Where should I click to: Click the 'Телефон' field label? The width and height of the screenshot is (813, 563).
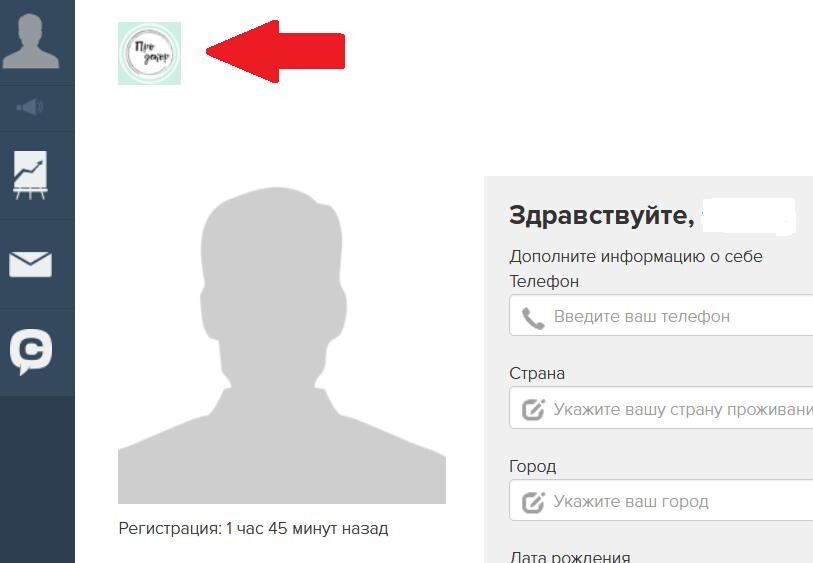pos(544,282)
